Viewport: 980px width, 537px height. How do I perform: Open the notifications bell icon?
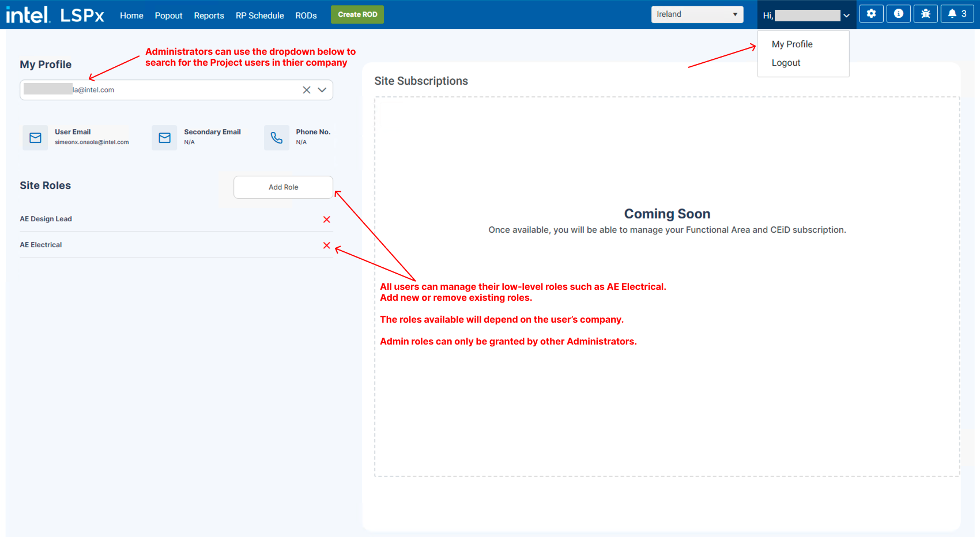(957, 14)
